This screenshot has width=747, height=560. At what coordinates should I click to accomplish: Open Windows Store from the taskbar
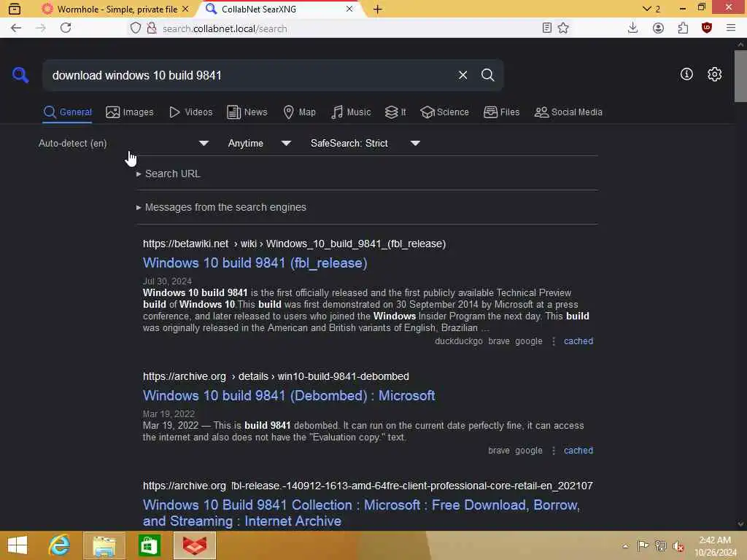point(150,545)
